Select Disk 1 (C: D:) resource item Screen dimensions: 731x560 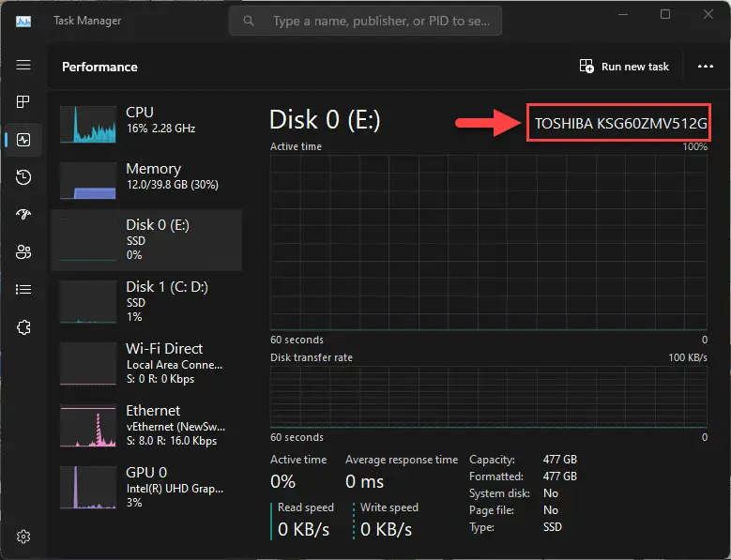146,301
